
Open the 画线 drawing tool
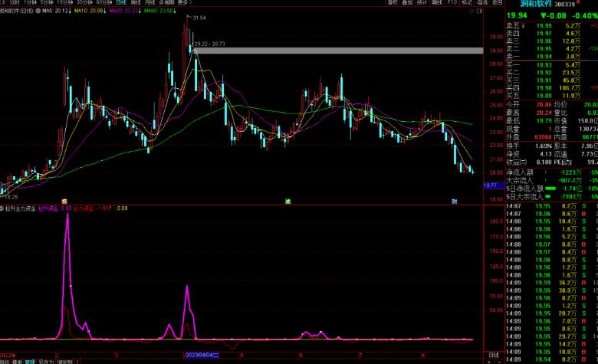pyautogui.click(x=437, y=2)
